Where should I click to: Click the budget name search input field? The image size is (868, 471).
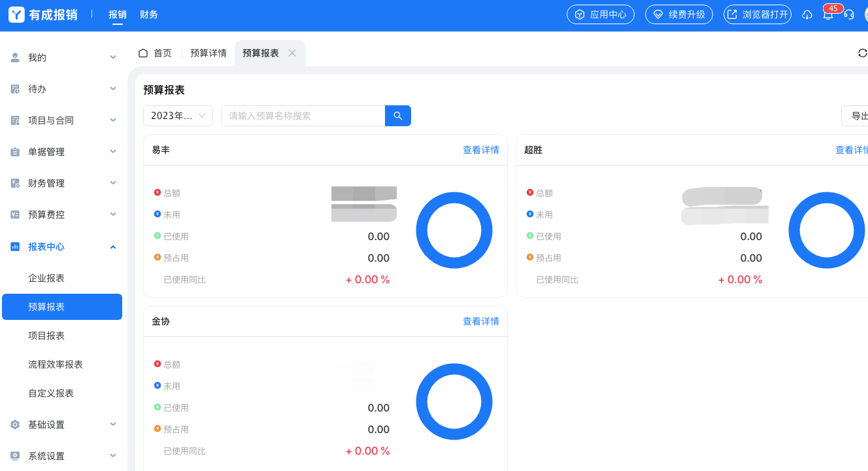tap(303, 116)
